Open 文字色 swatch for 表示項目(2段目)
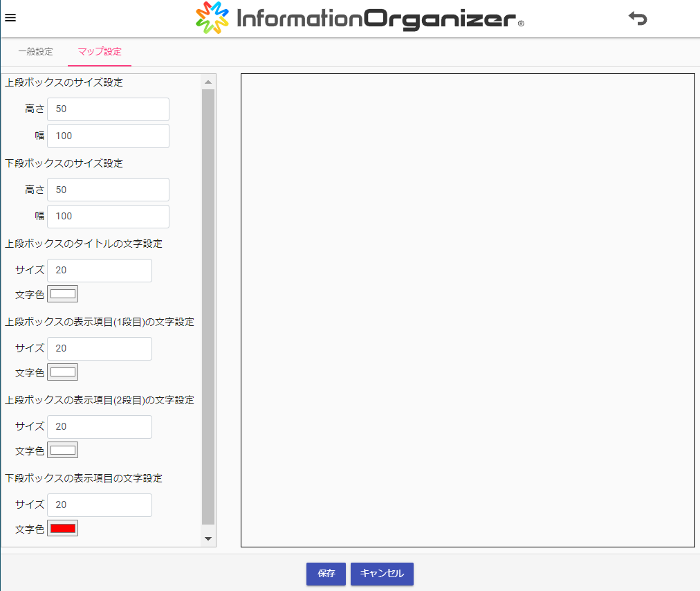700x591 pixels. (62, 451)
